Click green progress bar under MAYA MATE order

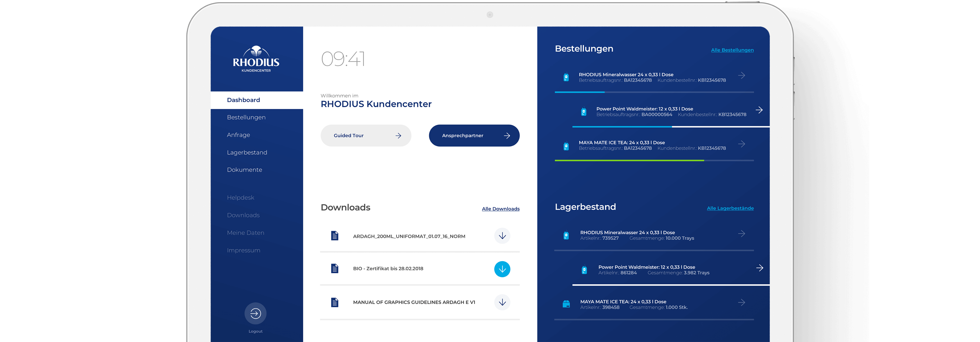pyautogui.click(x=629, y=161)
